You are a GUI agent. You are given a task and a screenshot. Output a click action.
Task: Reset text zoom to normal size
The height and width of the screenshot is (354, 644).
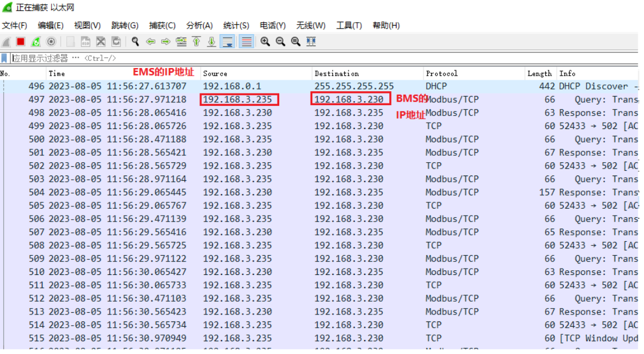(x=296, y=41)
